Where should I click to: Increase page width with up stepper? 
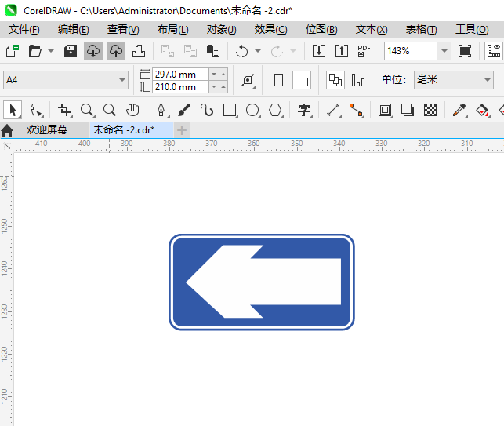click(223, 75)
